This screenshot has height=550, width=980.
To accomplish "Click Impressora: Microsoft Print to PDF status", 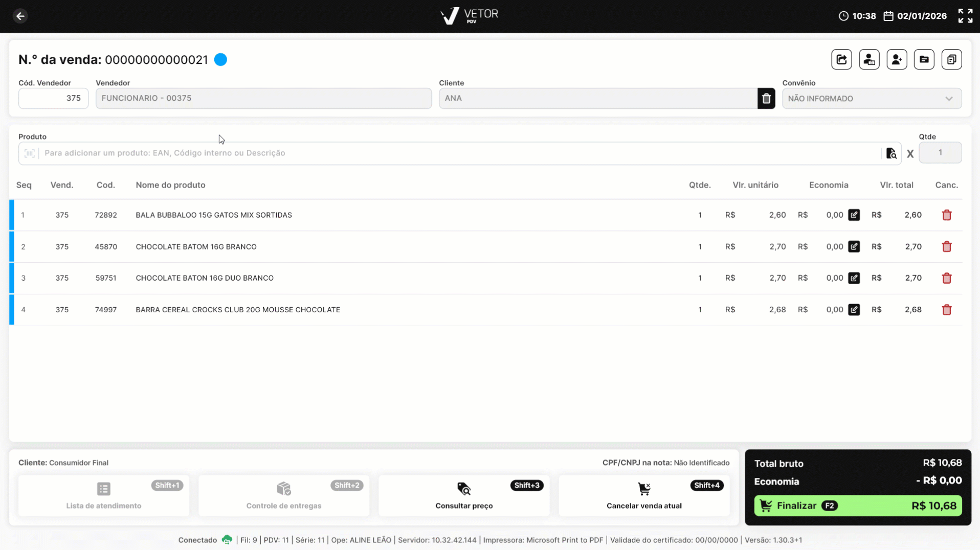I will [543, 540].
